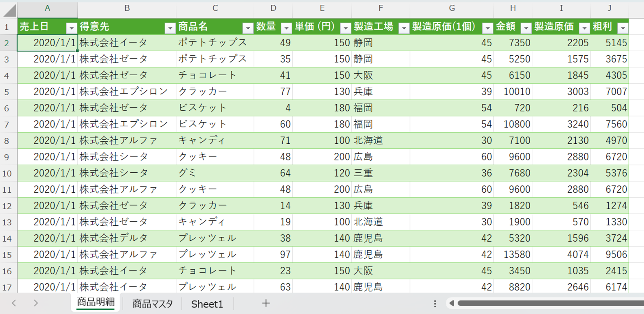Expand the 商品名 filter dropdown

pyautogui.click(x=248, y=28)
